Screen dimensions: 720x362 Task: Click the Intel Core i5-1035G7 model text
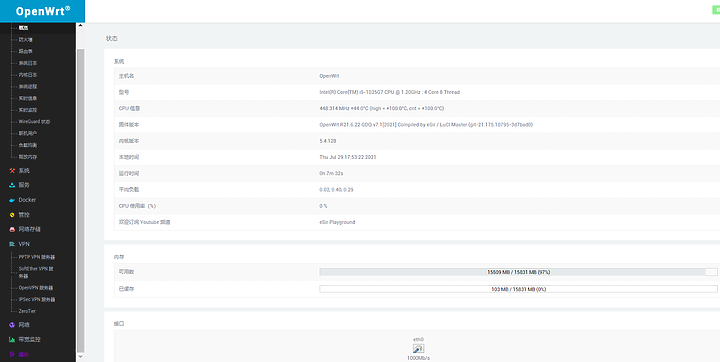[x=389, y=92]
